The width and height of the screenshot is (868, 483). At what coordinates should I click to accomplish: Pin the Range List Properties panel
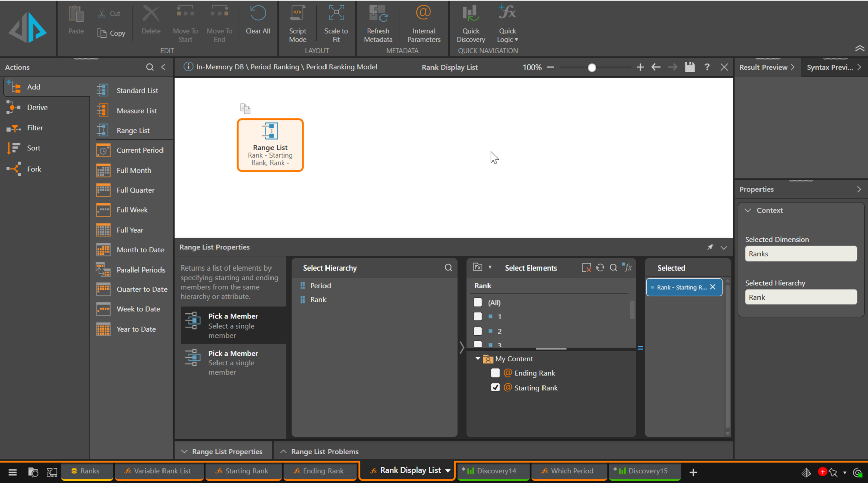click(x=710, y=247)
